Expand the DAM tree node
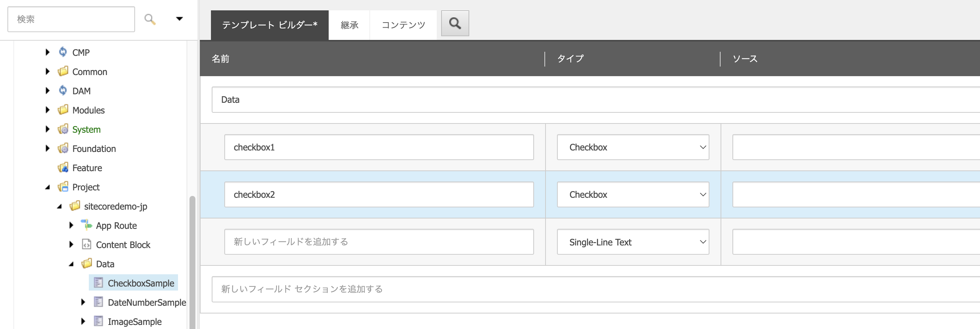Screen dimensions: 980x329 (47, 91)
